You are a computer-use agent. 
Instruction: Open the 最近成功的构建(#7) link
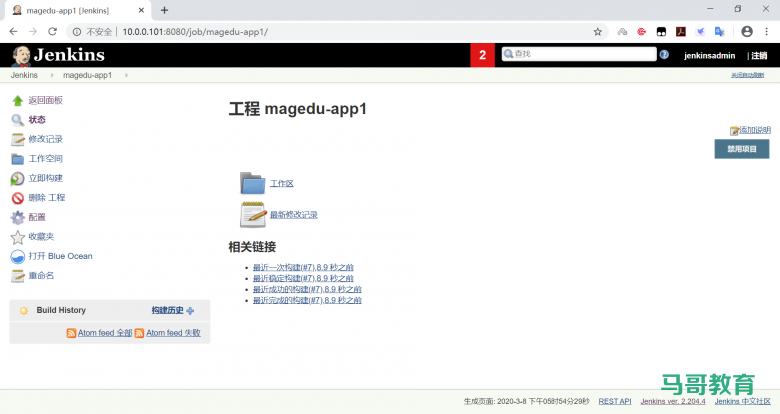307,289
